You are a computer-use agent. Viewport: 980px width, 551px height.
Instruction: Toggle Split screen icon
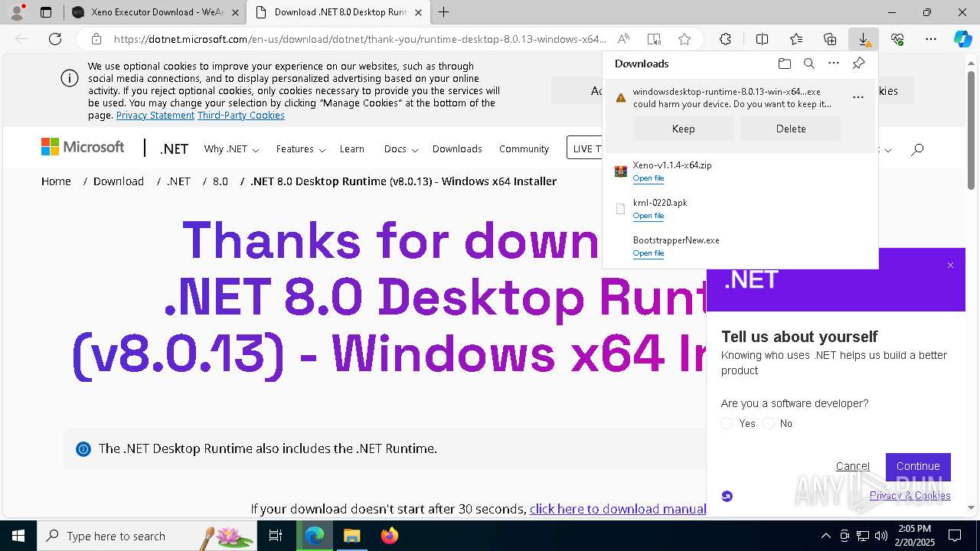(762, 39)
